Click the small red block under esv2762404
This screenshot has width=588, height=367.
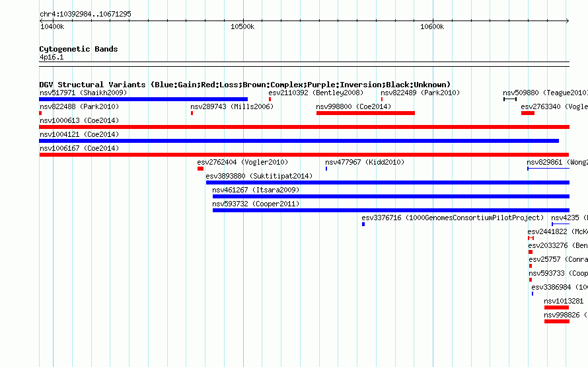pyautogui.click(x=201, y=169)
